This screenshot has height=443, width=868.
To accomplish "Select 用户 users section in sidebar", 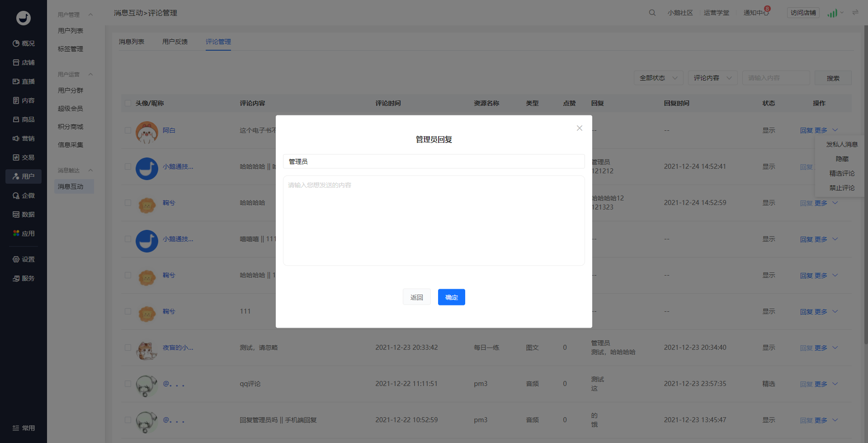I will click(x=24, y=176).
